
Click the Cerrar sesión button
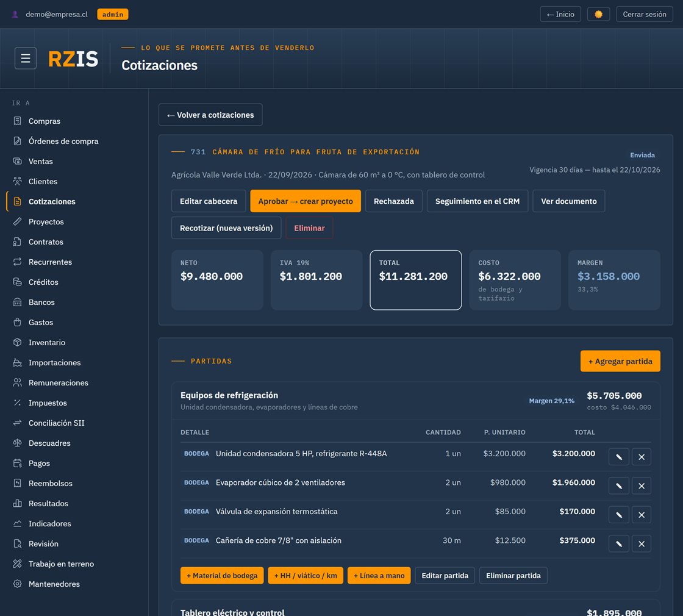click(x=644, y=15)
